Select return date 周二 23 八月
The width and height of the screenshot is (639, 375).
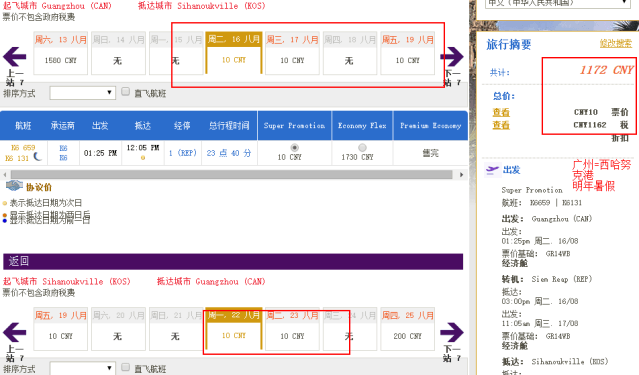click(x=292, y=329)
